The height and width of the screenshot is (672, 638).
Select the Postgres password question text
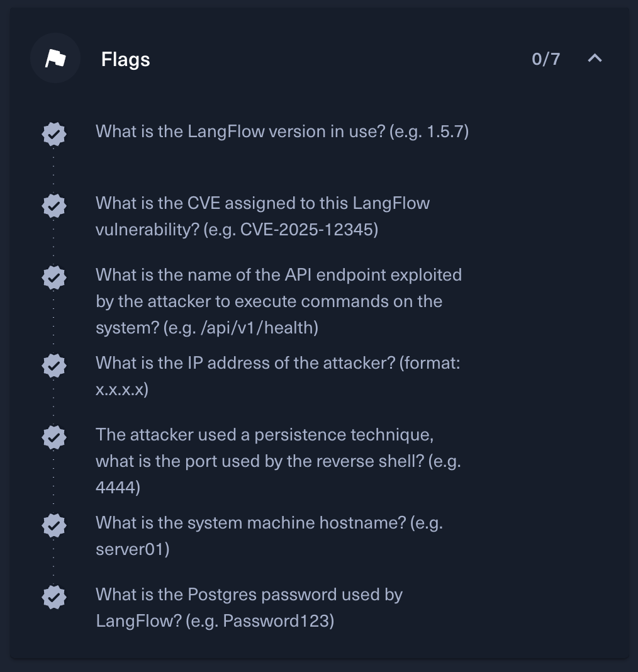pyautogui.click(x=249, y=608)
